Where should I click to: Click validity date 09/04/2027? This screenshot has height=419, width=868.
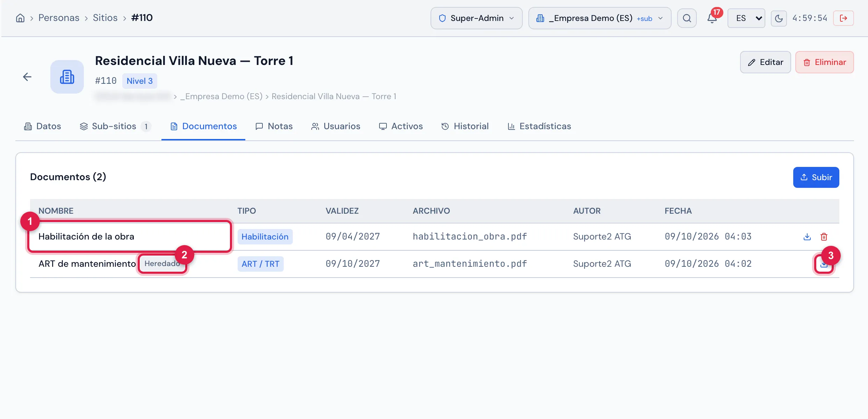tap(353, 237)
